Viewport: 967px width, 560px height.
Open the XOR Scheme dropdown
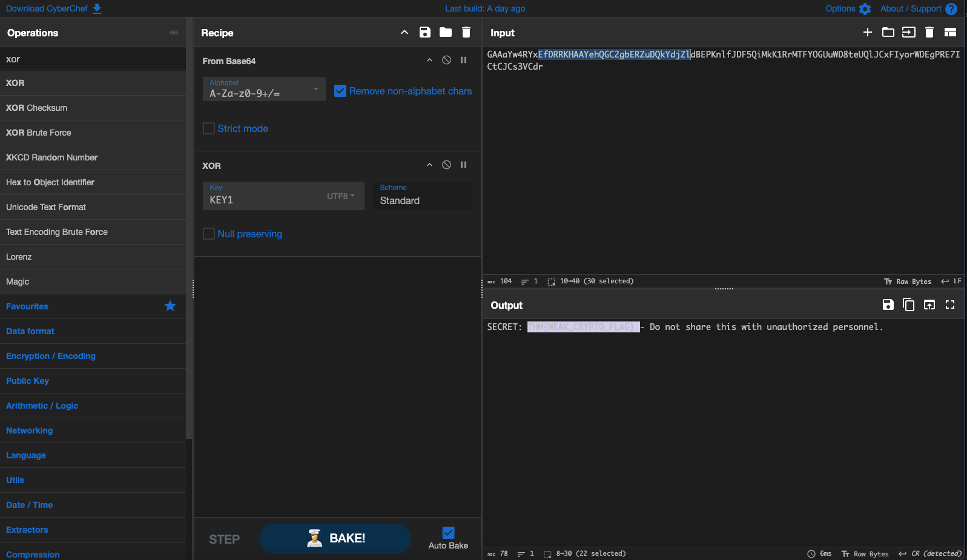point(422,196)
